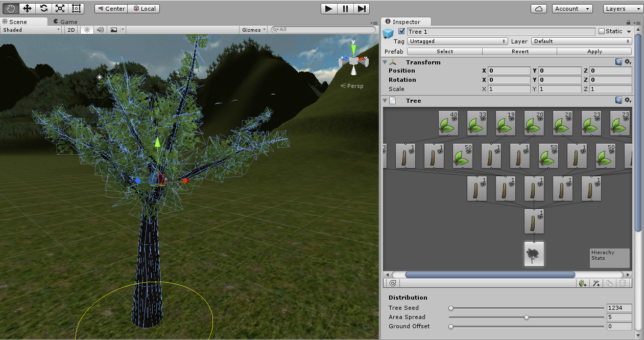Open the scene effects dropdown arrow

click(123, 30)
